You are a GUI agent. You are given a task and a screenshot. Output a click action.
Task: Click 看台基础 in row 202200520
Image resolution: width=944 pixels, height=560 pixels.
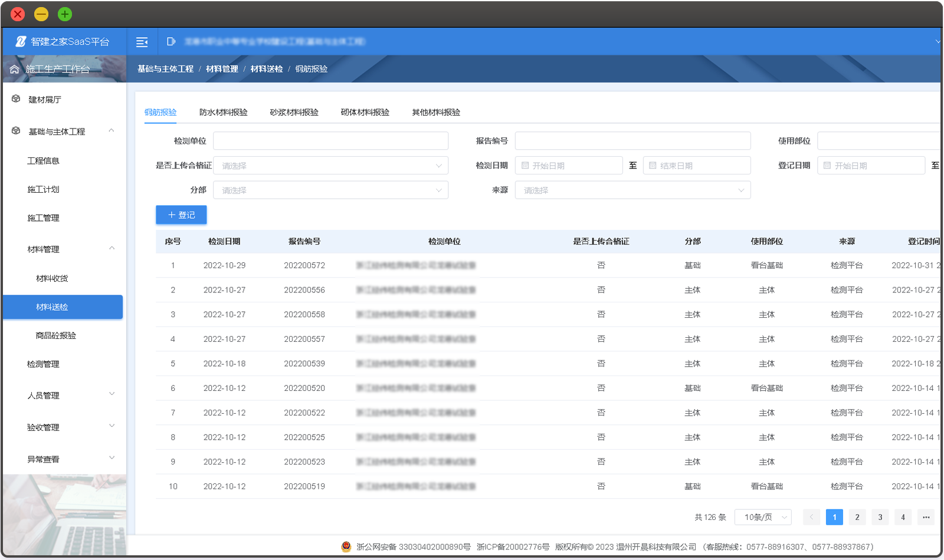tap(766, 388)
